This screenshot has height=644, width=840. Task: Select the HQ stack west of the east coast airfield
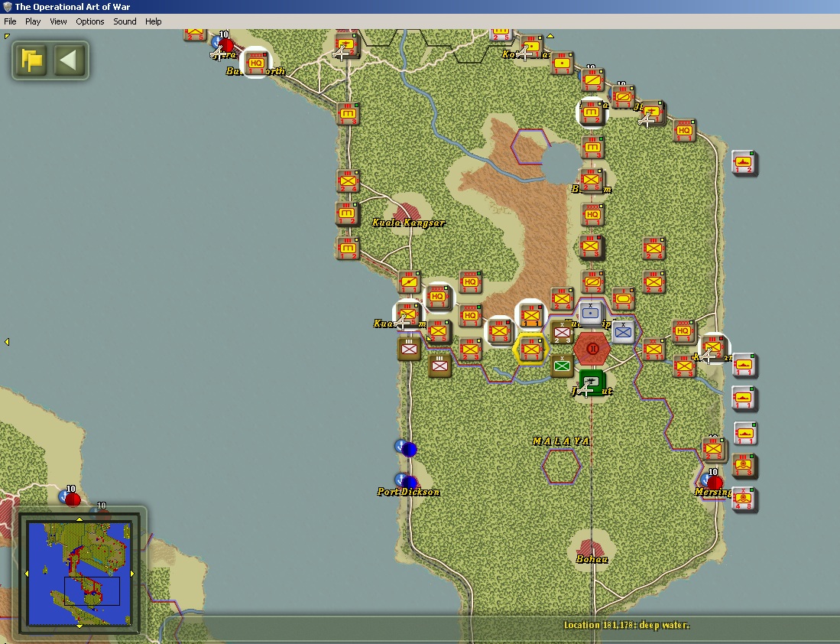683,331
